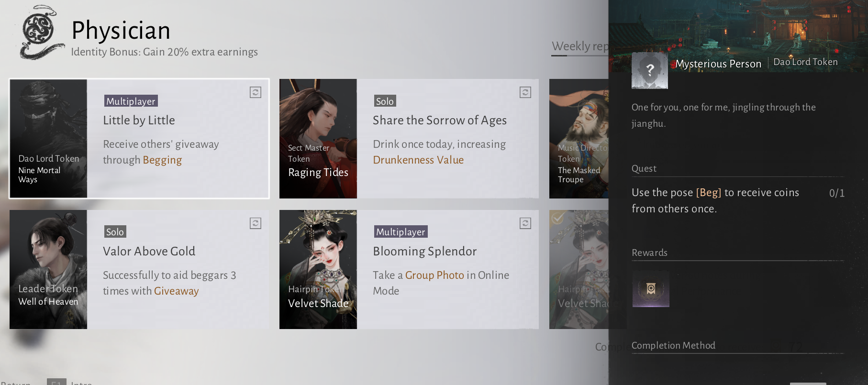
Task: Click the Mysterious Person name
Action: tap(718, 64)
